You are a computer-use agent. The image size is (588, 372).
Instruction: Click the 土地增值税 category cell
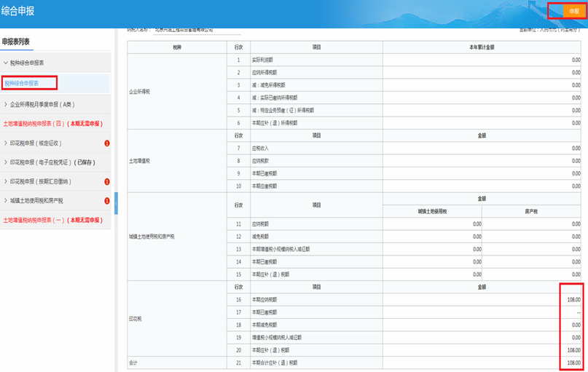click(x=177, y=161)
